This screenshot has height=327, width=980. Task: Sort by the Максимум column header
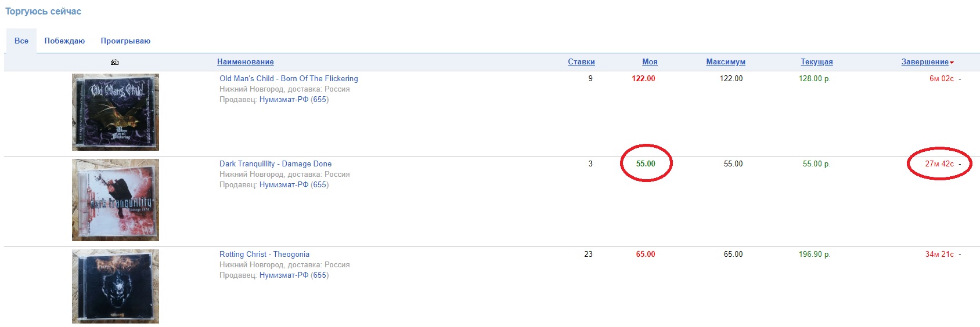pos(726,62)
